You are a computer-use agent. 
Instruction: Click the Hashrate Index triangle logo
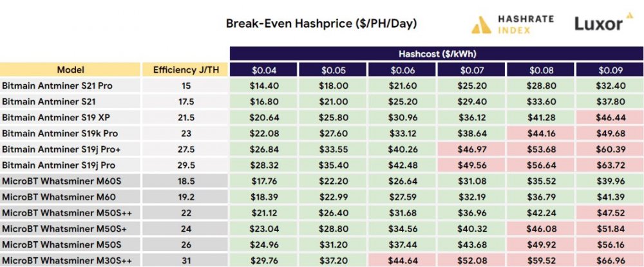[481, 25]
